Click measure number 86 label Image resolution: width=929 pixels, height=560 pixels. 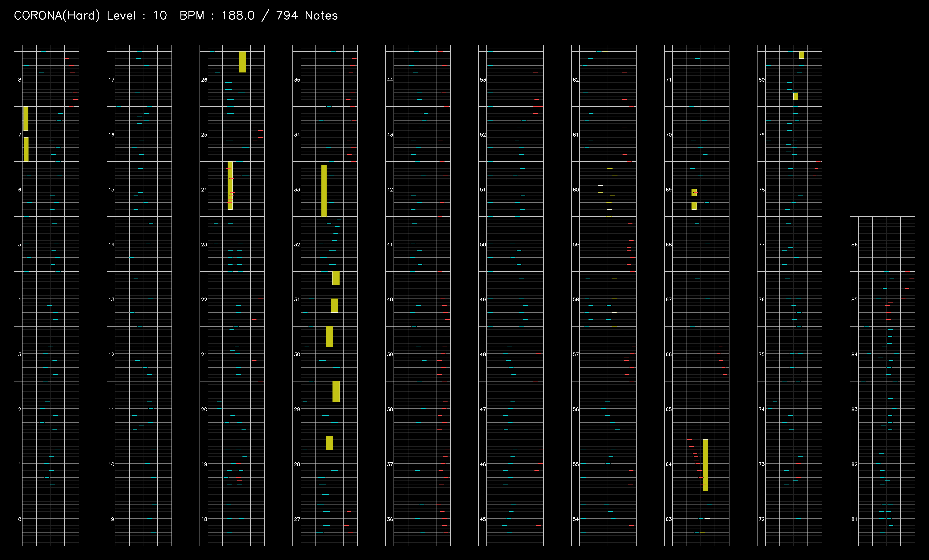[x=854, y=244]
